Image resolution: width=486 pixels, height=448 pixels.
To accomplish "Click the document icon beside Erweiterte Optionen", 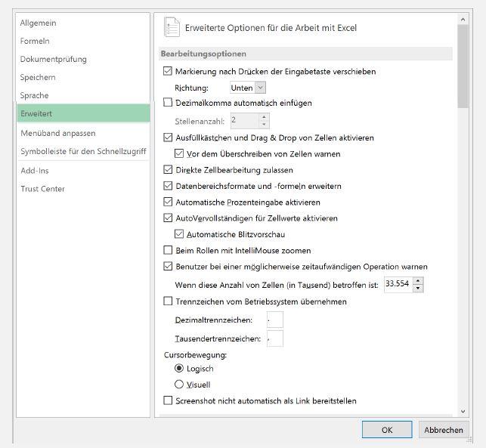I will tap(172, 27).
